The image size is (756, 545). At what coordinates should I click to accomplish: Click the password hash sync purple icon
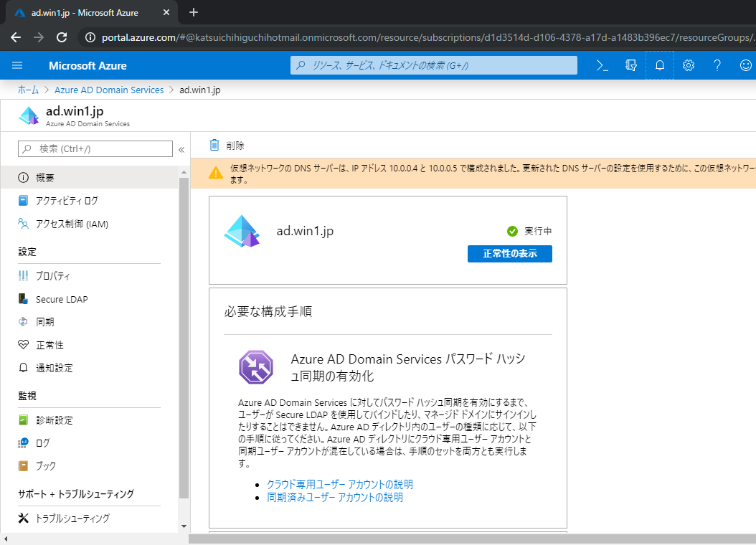tap(256, 366)
